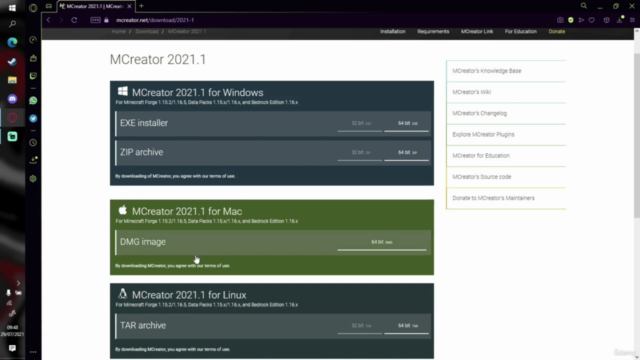The height and width of the screenshot is (360, 640).
Task: Download Linux TAR archive 64 bit
Action: coord(407,326)
